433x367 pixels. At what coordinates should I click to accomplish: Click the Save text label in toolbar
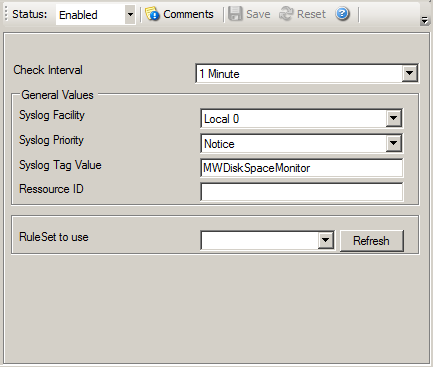[x=258, y=14]
